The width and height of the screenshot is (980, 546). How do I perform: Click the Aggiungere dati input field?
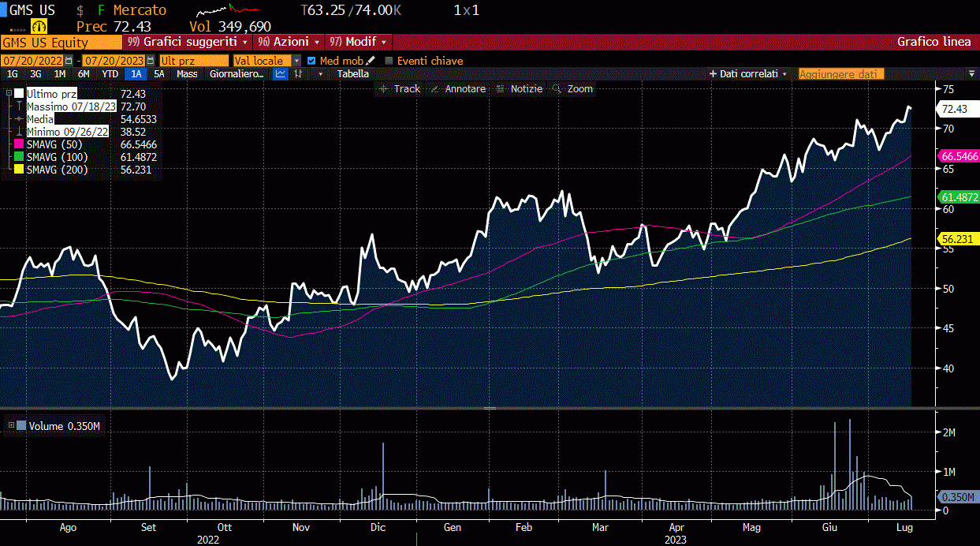[840, 74]
